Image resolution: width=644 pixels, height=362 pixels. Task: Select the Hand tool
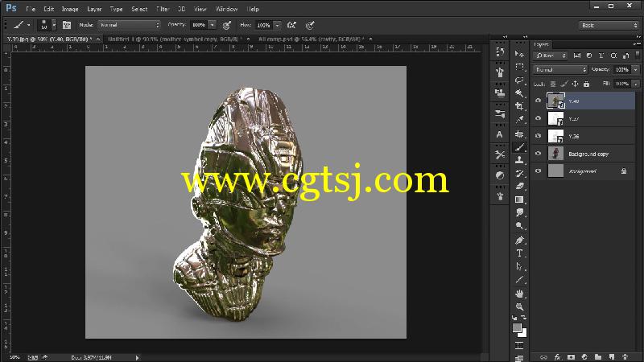point(519,294)
